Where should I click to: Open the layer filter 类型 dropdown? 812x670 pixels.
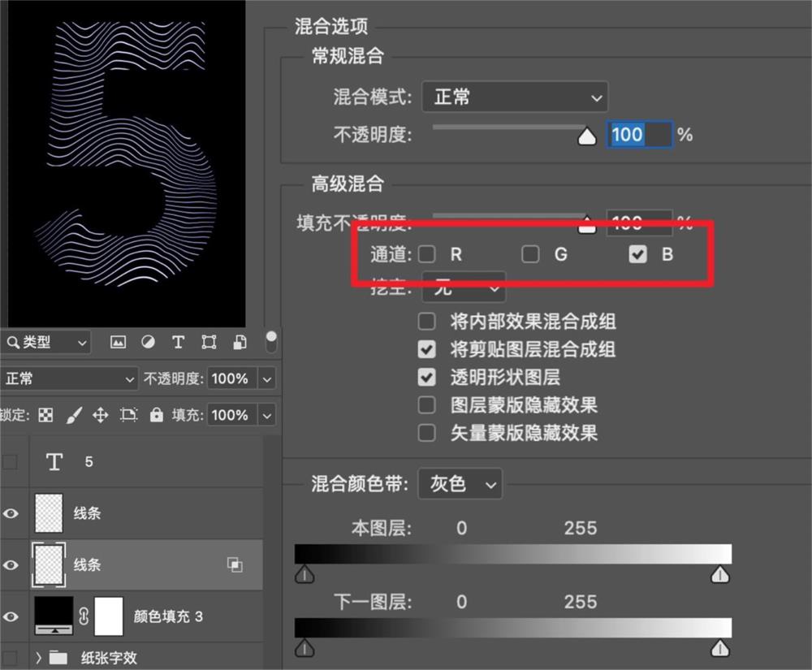click(45, 342)
